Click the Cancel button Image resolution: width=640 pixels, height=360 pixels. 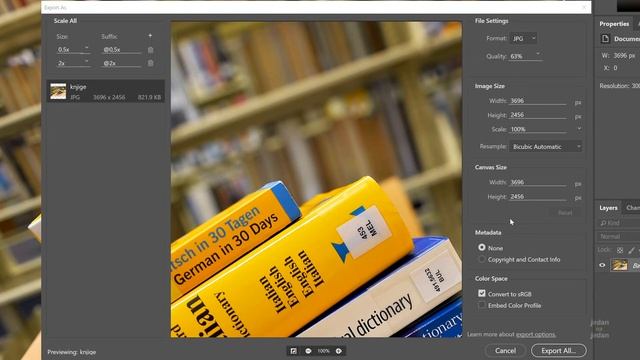pyautogui.click(x=505, y=351)
